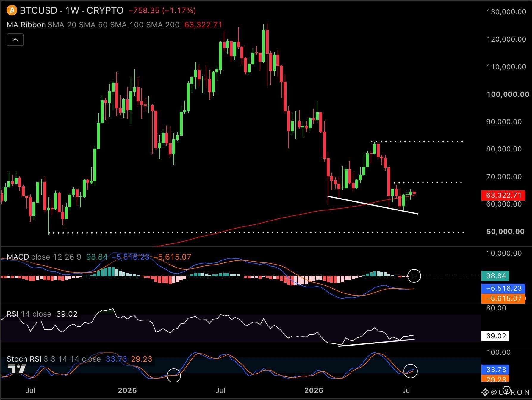
Task: Click the −758.35 (−1.17%) price change value
Action: pyautogui.click(x=162, y=11)
